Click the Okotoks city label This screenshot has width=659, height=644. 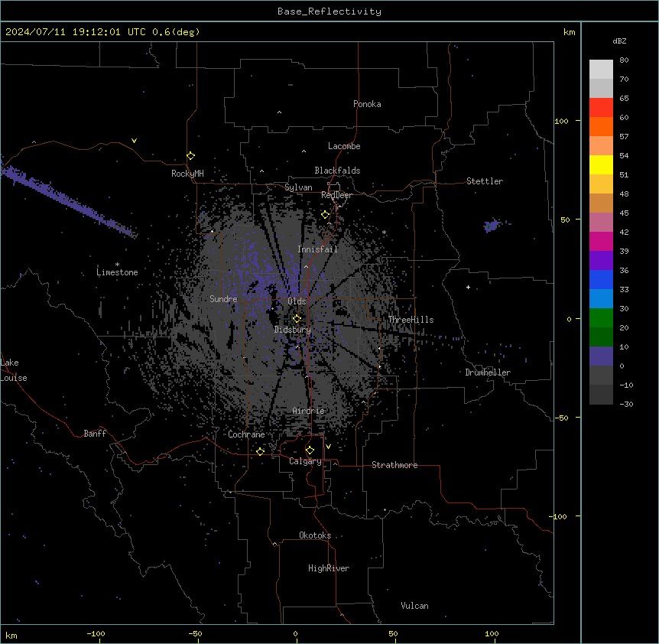click(315, 535)
